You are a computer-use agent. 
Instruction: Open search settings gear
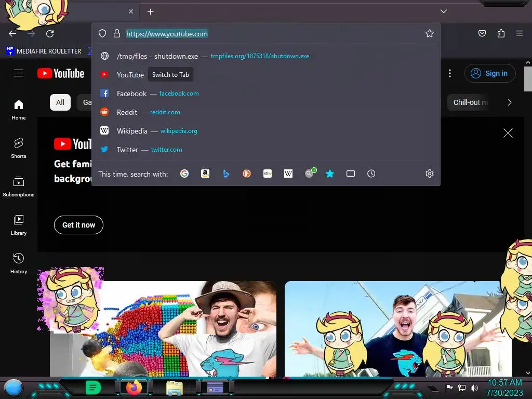430,174
